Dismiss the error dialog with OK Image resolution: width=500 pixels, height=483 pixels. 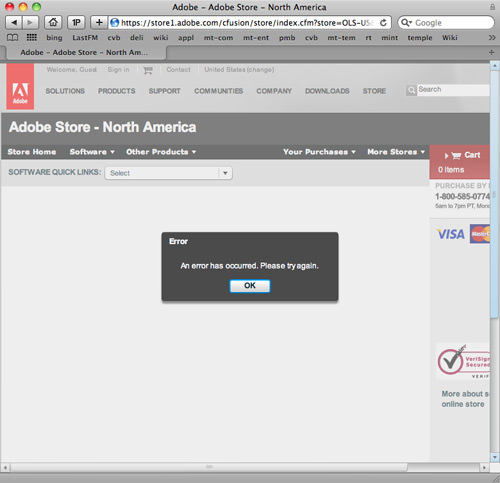pyautogui.click(x=250, y=286)
